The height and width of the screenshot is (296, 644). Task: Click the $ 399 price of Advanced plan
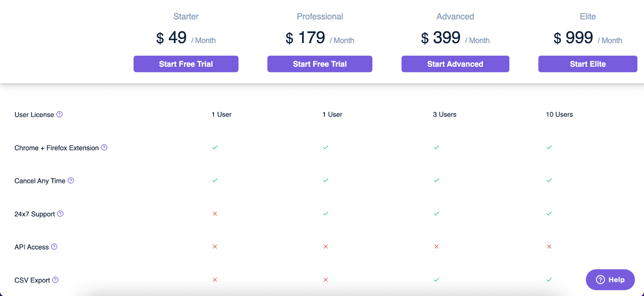[441, 38]
